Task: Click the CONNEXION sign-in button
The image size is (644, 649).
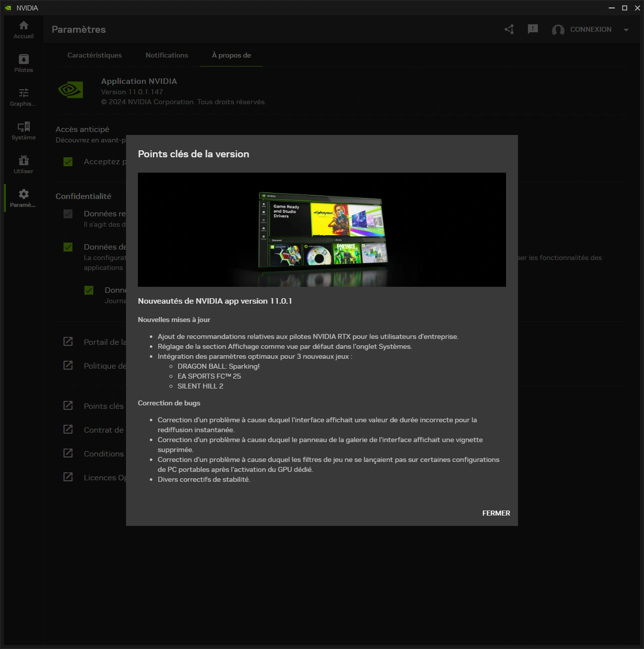Action: (590, 29)
